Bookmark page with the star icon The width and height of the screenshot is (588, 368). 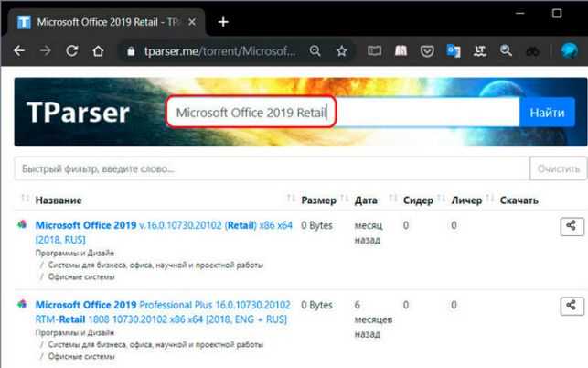pos(341,50)
